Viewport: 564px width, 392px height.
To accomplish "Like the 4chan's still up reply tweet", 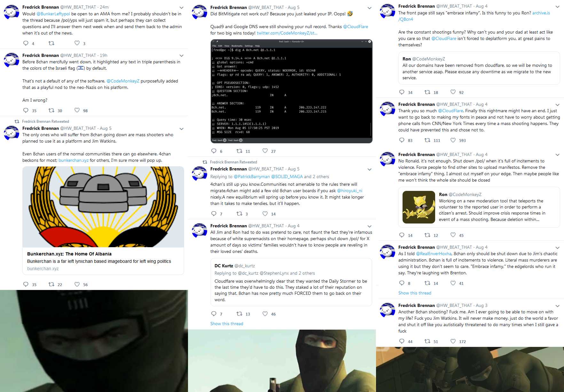I will point(265,214).
